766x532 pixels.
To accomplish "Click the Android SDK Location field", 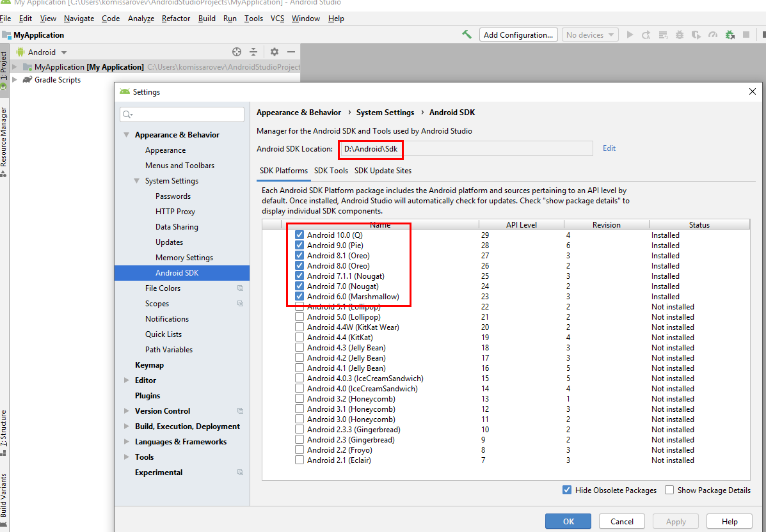I will click(x=466, y=148).
